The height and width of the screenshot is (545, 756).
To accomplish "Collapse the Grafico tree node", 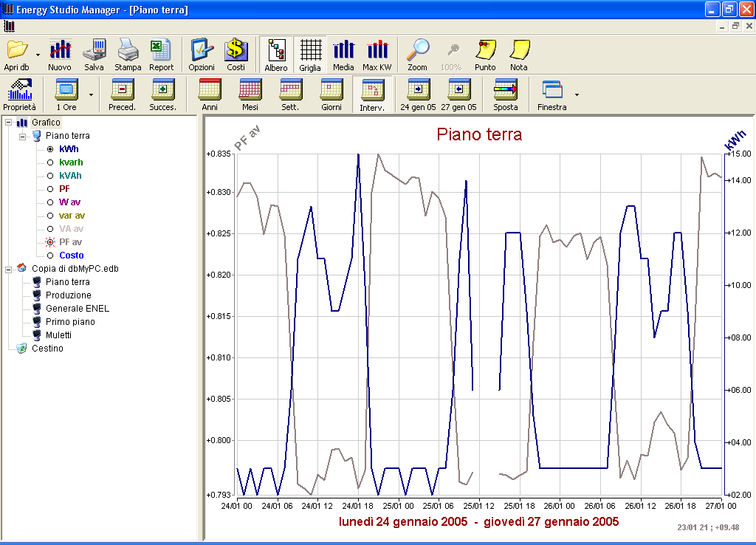I will [9, 123].
